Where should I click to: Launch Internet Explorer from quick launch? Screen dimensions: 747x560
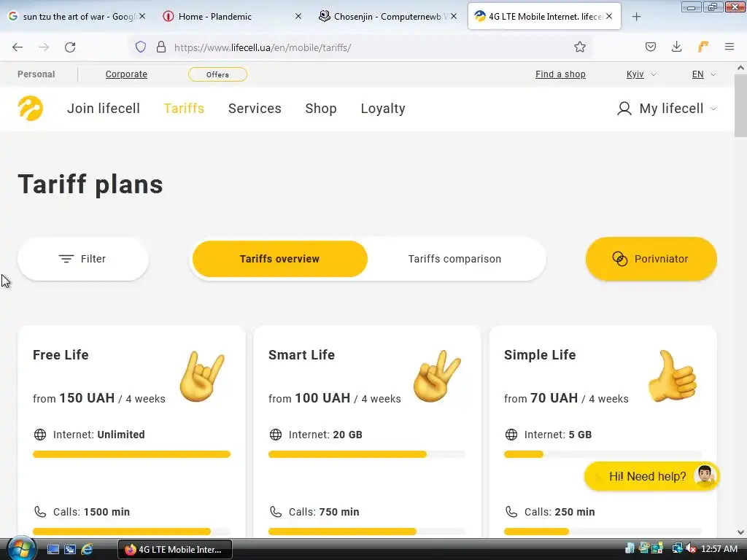pos(87,550)
